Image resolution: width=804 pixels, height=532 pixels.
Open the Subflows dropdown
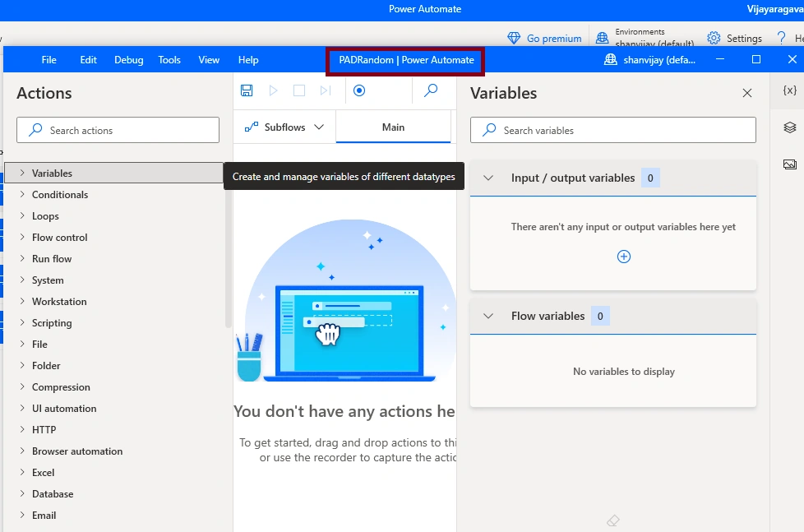click(x=284, y=127)
